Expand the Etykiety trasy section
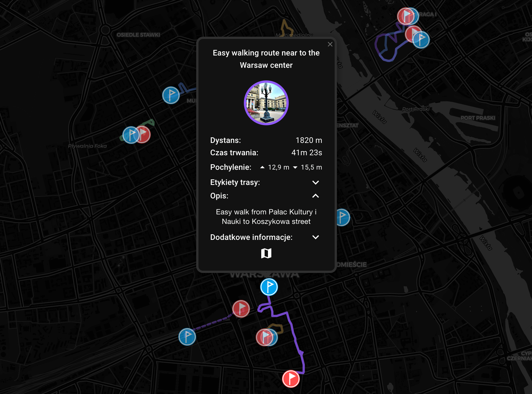The width and height of the screenshot is (532, 394). click(316, 182)
